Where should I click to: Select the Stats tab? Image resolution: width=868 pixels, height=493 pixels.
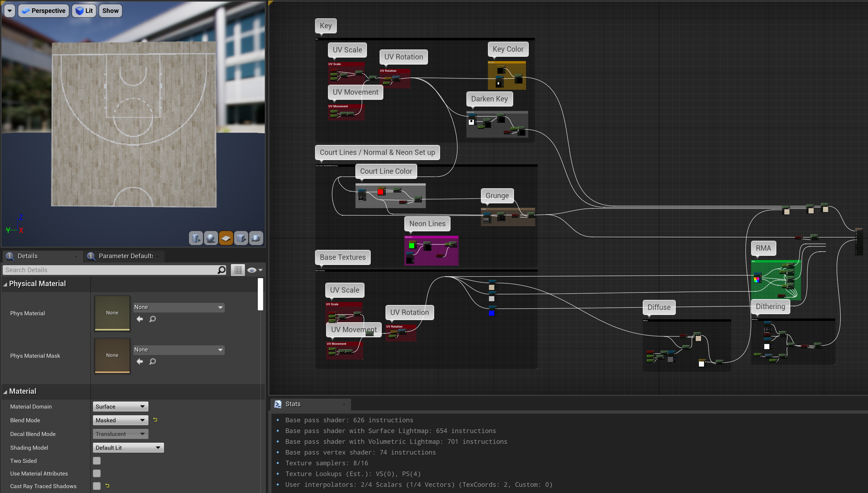tap(293, 404)
